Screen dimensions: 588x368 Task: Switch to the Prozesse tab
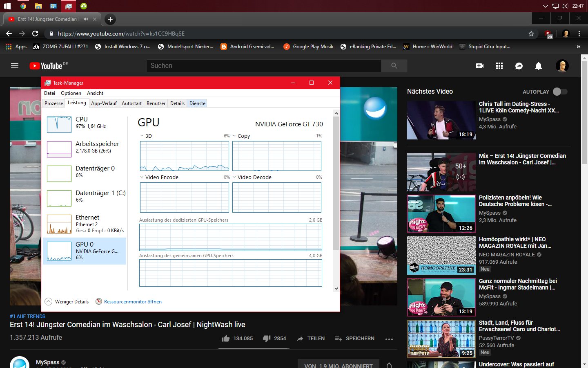(x=54, y=103)
